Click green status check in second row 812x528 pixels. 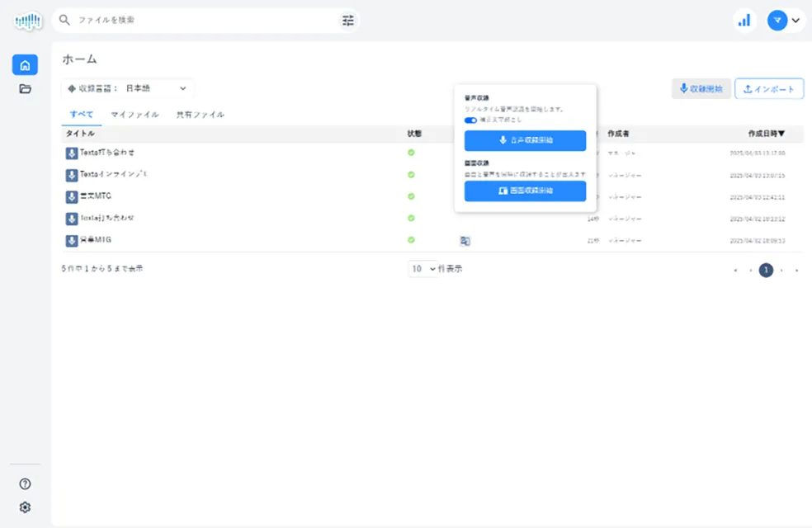411,174
